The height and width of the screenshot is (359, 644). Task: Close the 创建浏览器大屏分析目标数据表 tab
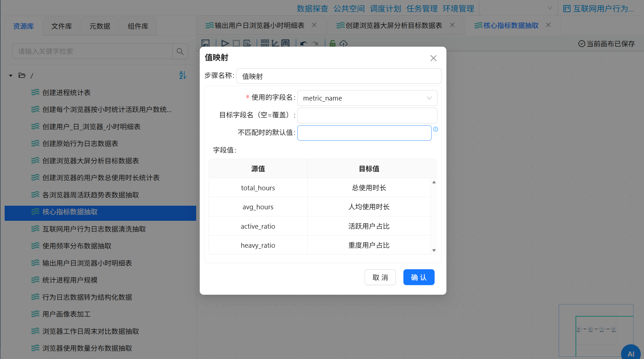pyautogui.click(x=452, y=25)
